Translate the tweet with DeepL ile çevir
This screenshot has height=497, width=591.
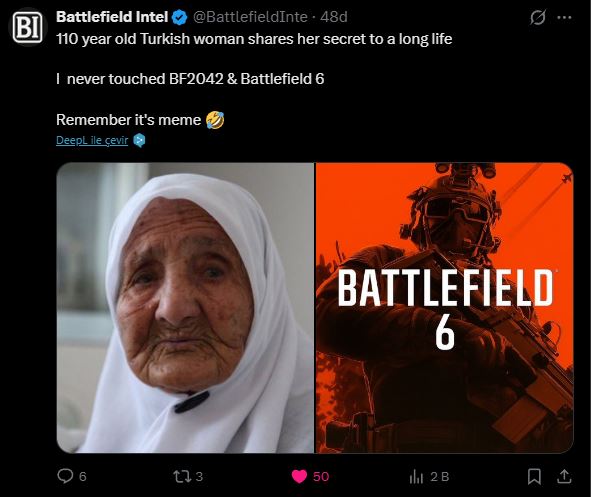click(x=92, y=140)
